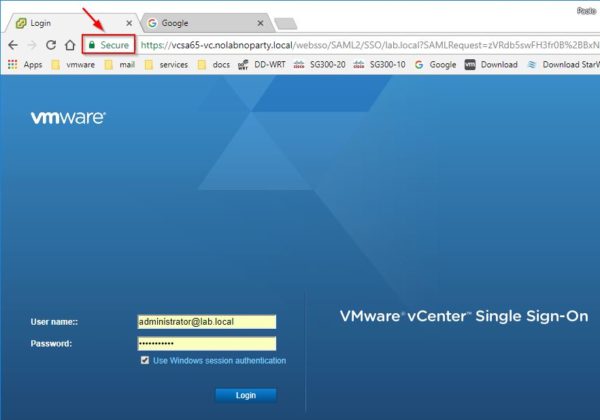The image size is (600, 420).
Task: Open the SG300-10 bookmark
Action: [x=379, y=65]
